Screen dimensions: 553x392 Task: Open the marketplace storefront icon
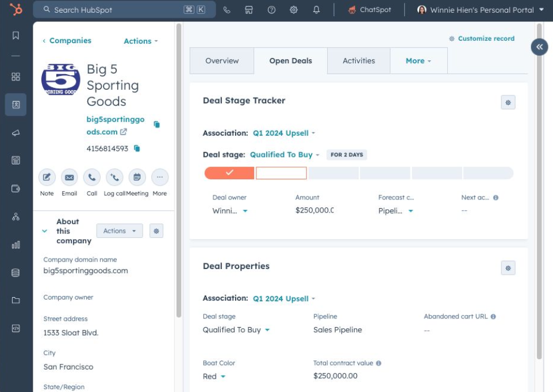pos(249,10)
